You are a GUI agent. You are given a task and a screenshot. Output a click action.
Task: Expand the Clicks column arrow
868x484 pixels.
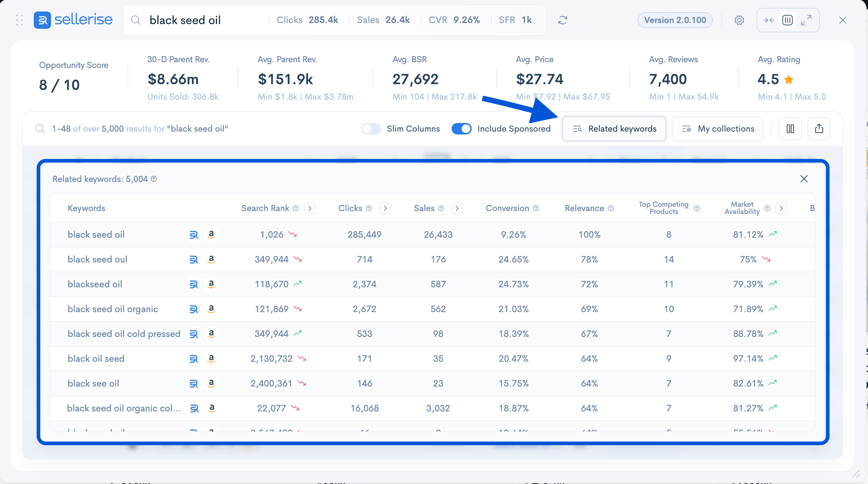coord(385,208)
